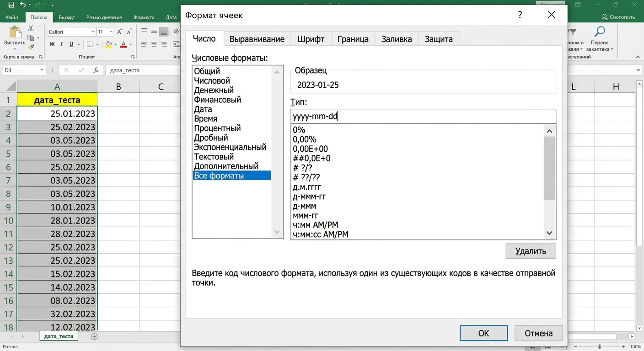
Task: Open the Calibri font name dropdown
Action: tap(93, 32)
